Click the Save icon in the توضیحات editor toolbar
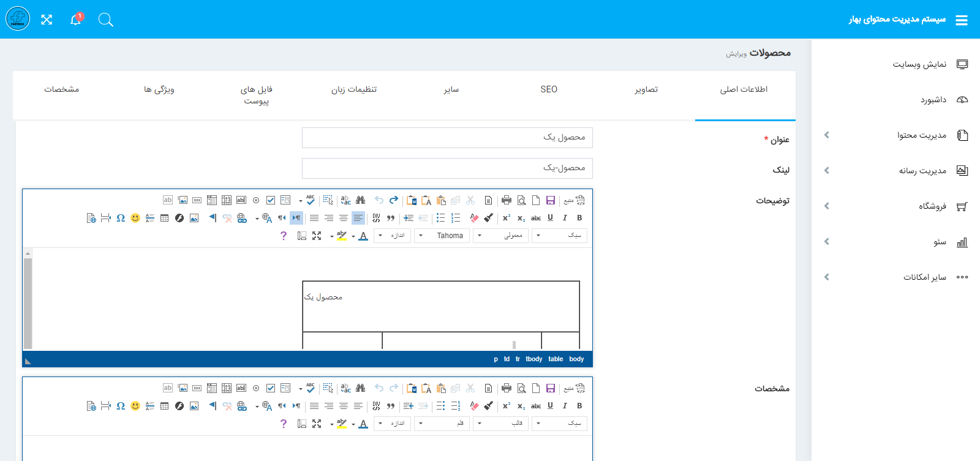This screenshot has width=980, height=461. click(550, 200)
